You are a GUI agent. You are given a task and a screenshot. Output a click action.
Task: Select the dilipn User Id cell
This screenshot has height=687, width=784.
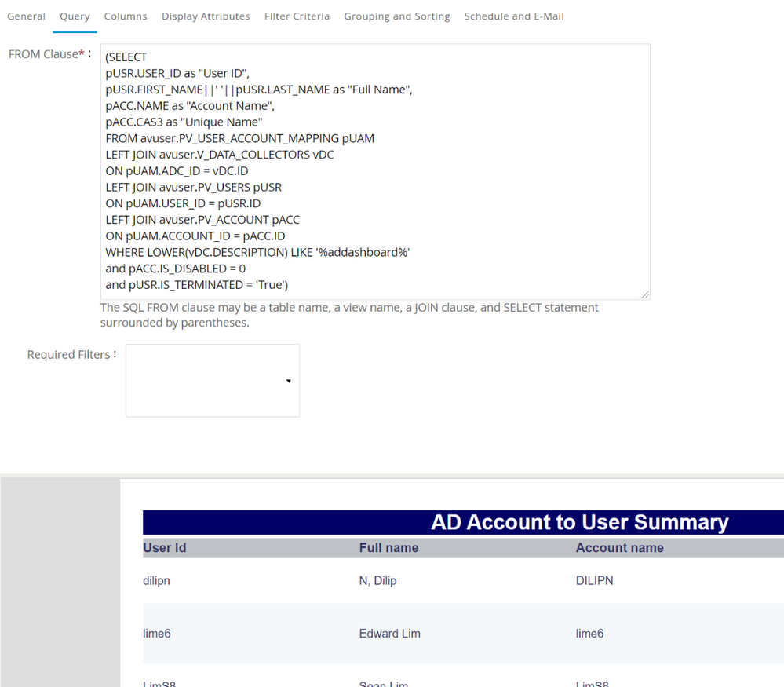click(x=156, y=581)
